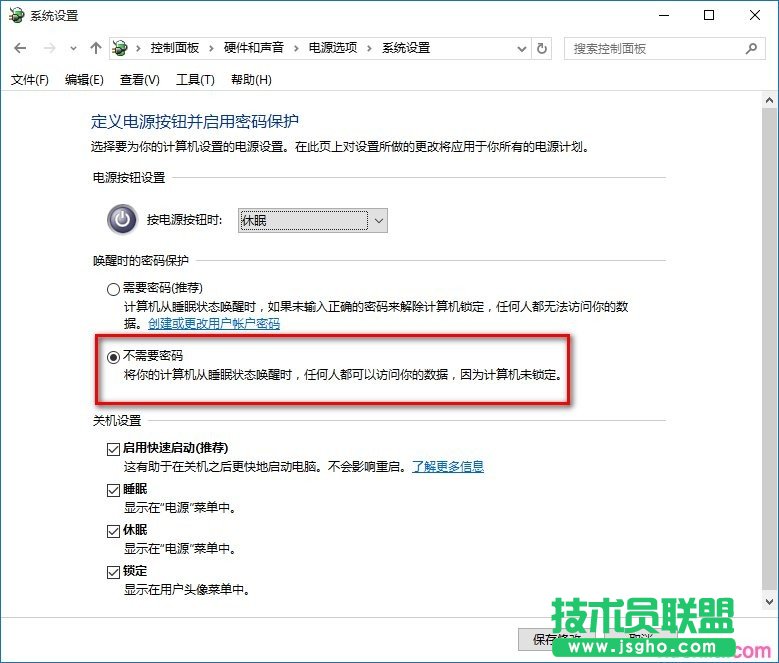Click the 创建或更改用户帐户密码 link
This screenshot has height=663, width=779.
[x=214, y=324]
